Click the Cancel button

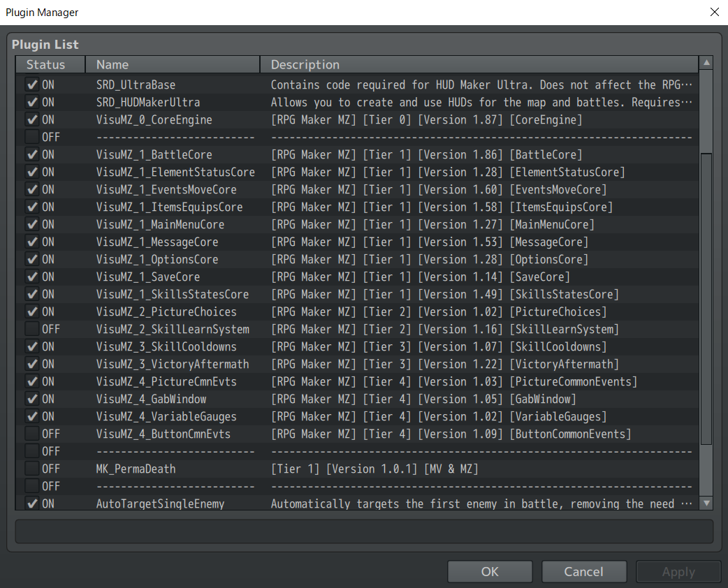584,571
